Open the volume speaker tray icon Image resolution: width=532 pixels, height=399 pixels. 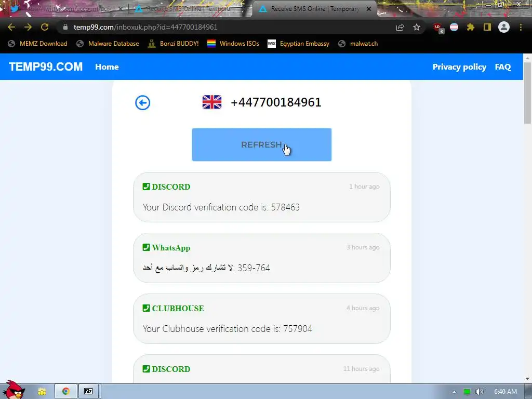click(479, 392)
